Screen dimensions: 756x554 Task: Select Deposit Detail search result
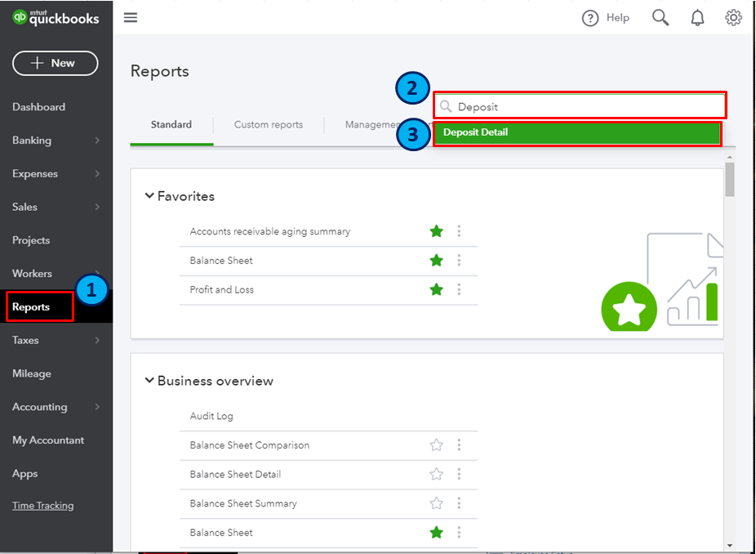(x=577, y=133)
